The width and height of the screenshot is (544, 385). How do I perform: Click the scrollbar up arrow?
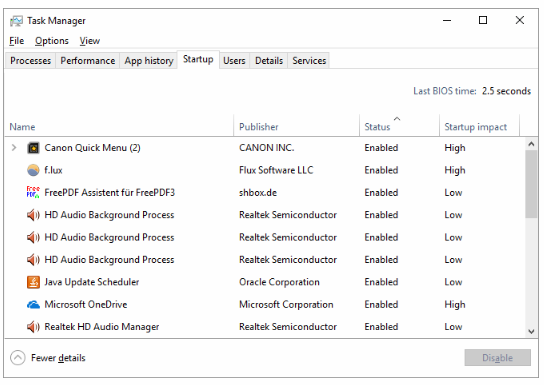[x=531, y=144]
